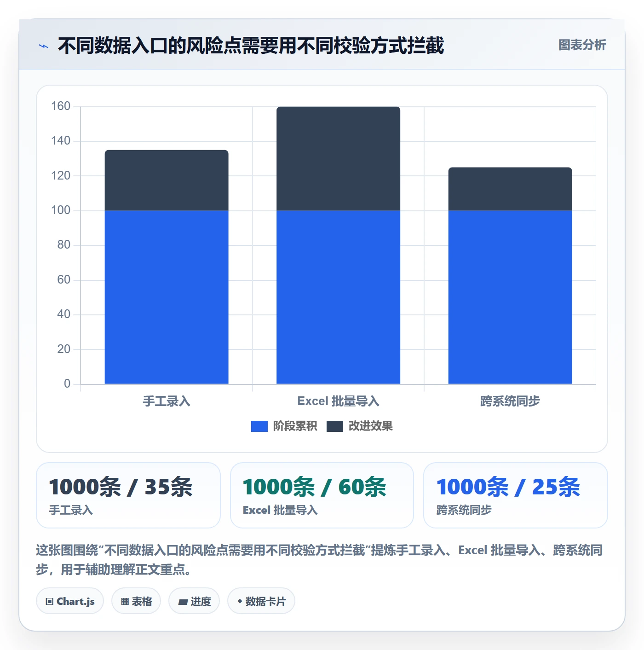Image resolution: width=644 pixels, height=650 pixels.
Task: Open the 1000条 / 35条 data card
Action: (x=128, y=495)
